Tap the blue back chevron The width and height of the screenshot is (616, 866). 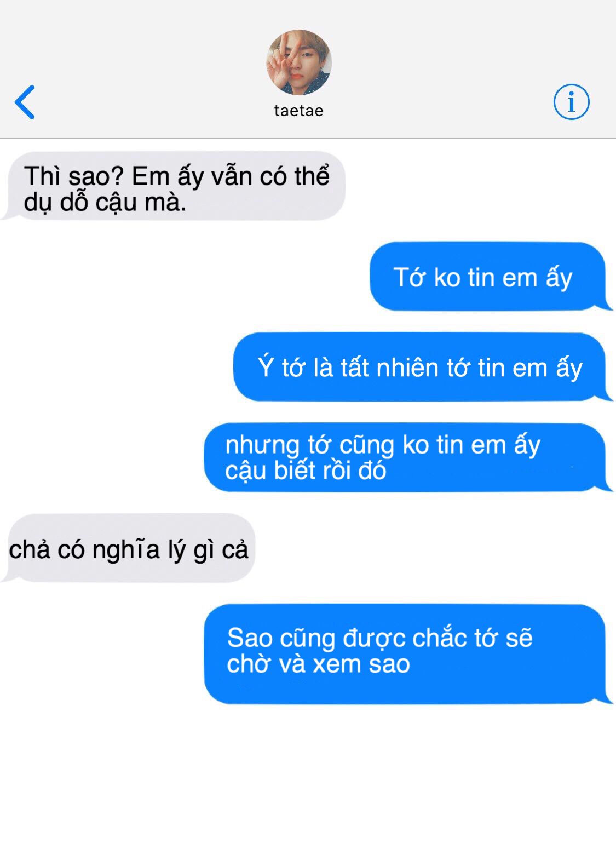click(25, 102)
